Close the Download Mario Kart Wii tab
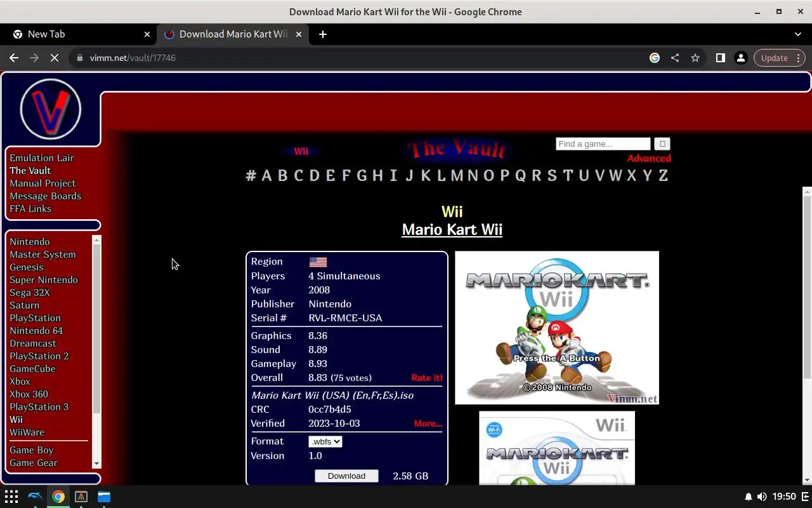812x508 pixels. (299, 34)
